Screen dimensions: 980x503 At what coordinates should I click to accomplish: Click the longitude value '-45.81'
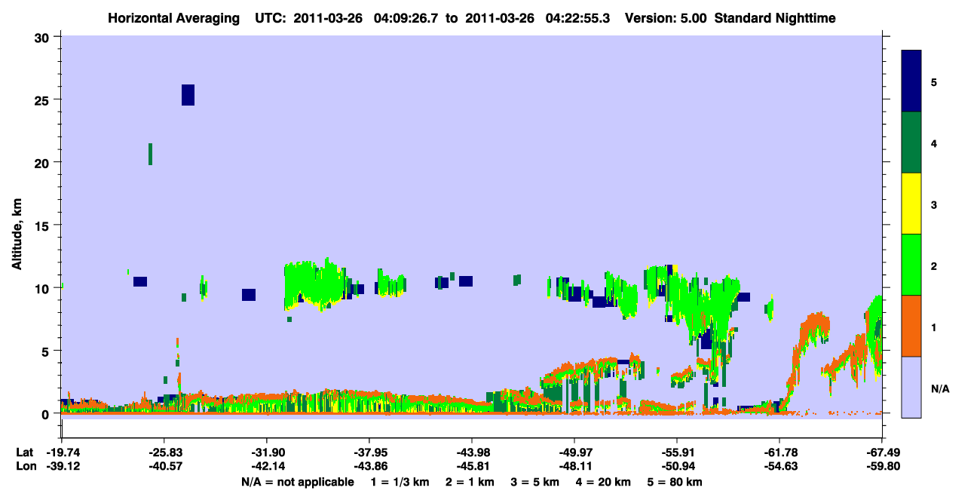point(472,467)
